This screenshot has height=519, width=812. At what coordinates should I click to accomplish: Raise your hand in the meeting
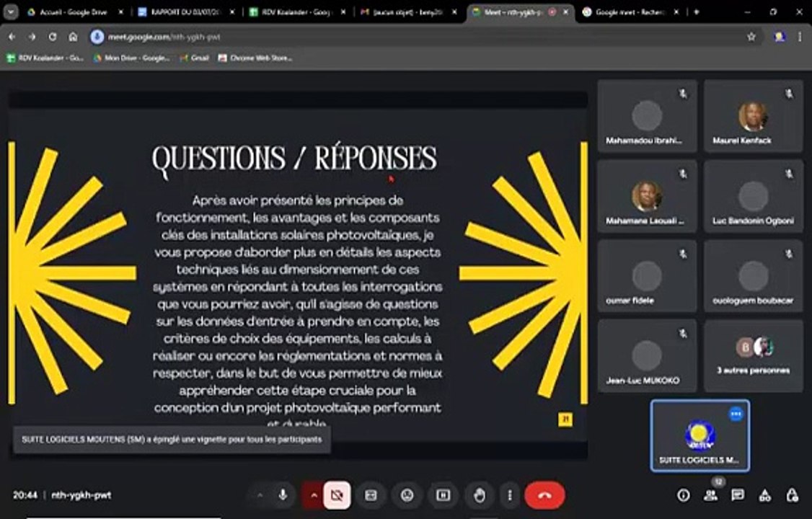[x=480, y=495]
